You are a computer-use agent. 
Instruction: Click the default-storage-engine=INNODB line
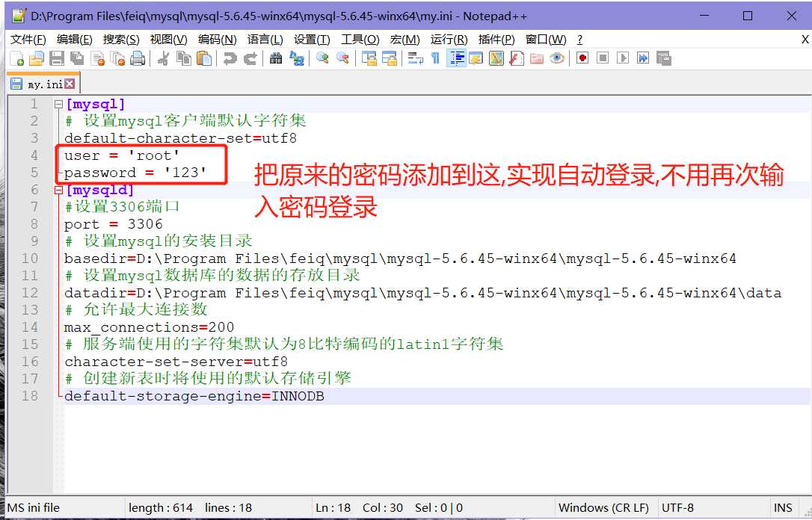coord(194,396)
